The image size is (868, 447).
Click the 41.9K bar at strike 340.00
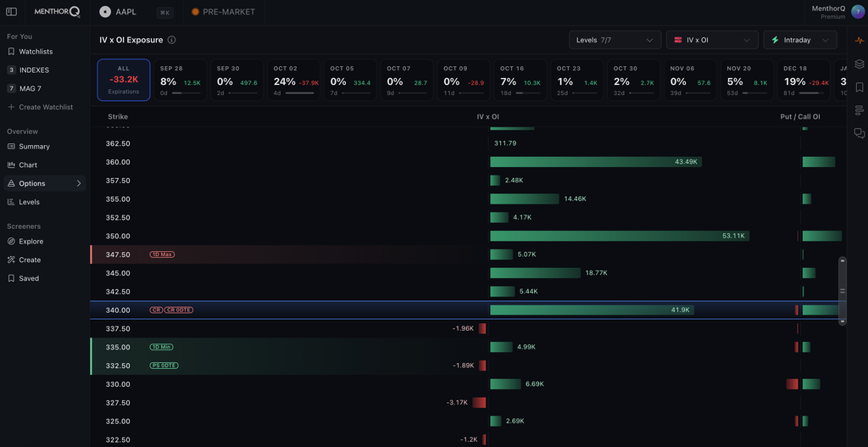point(592,310)
